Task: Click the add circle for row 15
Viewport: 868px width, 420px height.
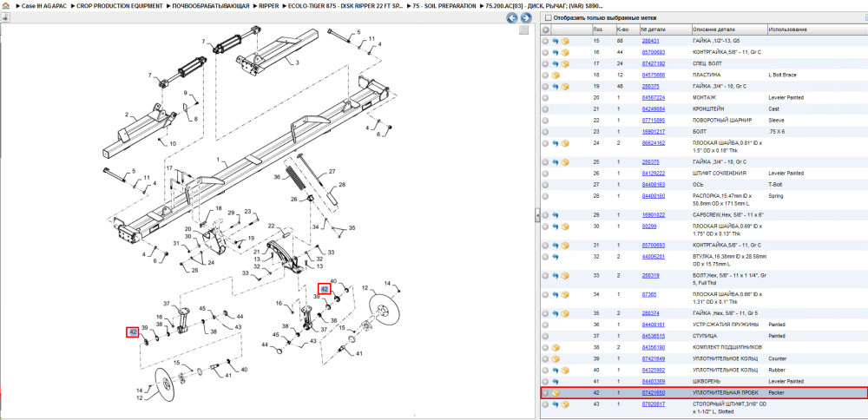Action: pyautogui.click(x=546, y=41)
